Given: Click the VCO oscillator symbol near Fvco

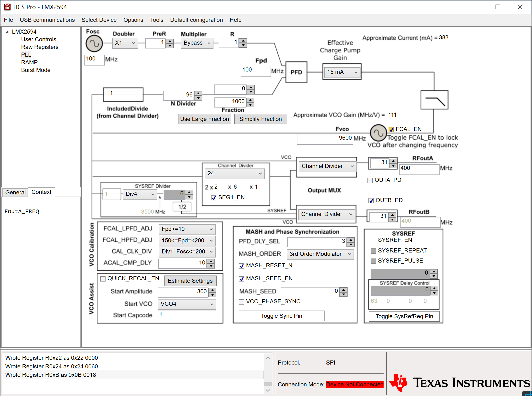Looking at the screenshot, I should [378, 132].
